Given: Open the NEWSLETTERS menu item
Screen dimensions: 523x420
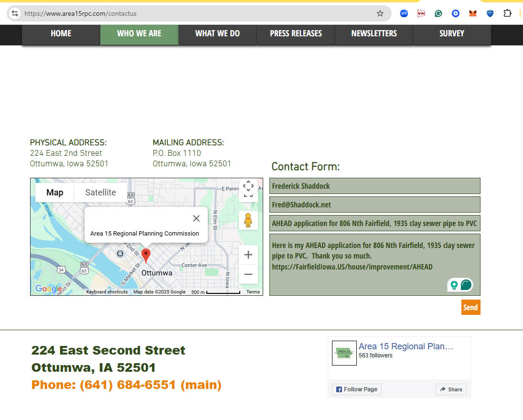Looking at the screenshot, I should point(374,33).
